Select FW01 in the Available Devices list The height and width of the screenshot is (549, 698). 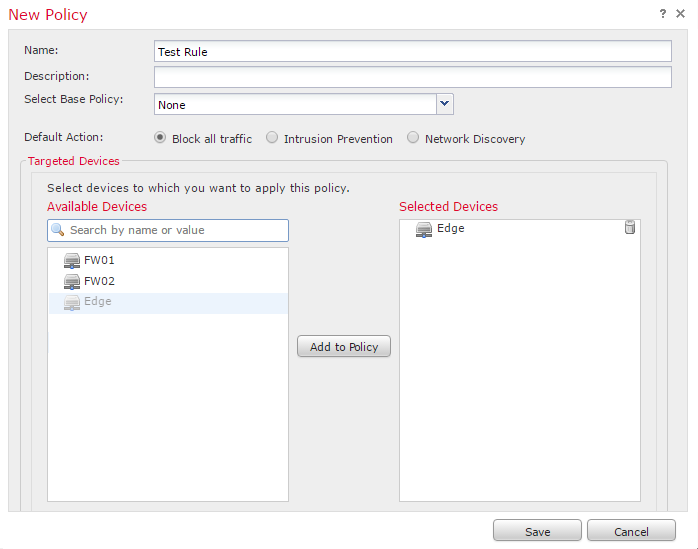pyautogui.click(x=168, y=260)
